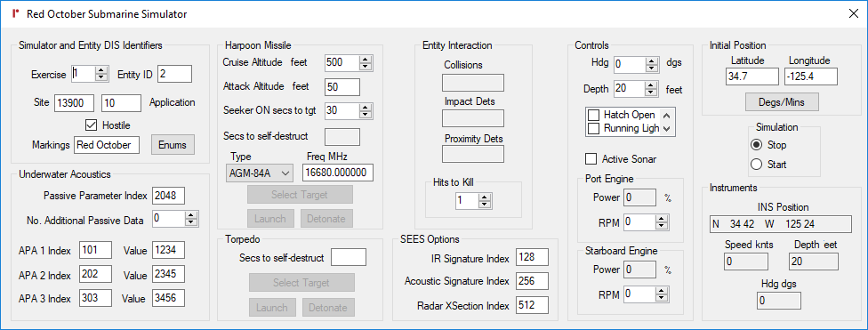Open the AGM-84A missile Type dropdown

click(260, 173)
